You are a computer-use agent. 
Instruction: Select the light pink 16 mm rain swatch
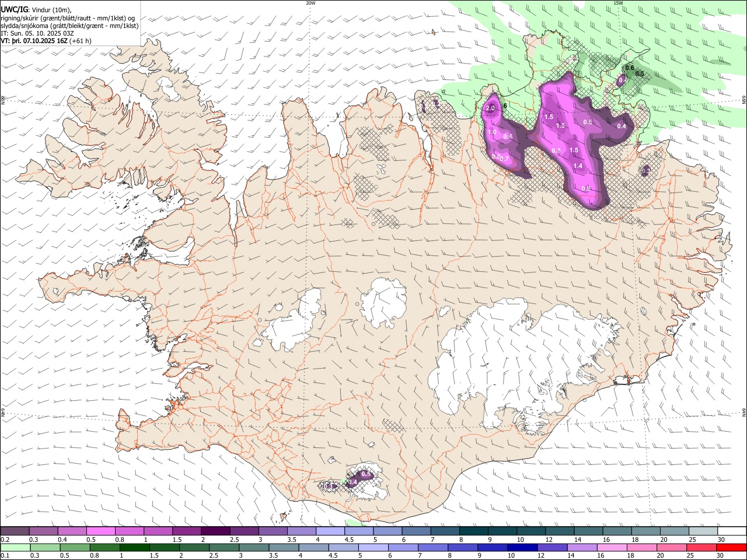point(612,547)
